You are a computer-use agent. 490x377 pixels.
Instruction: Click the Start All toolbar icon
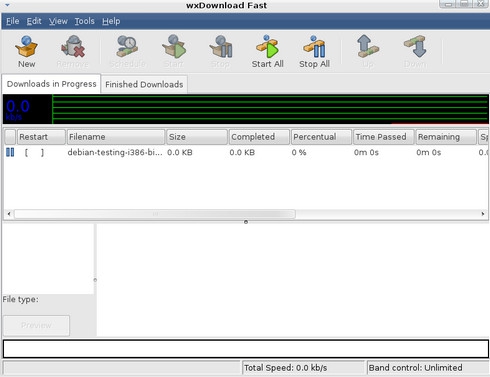pos(267,51)
